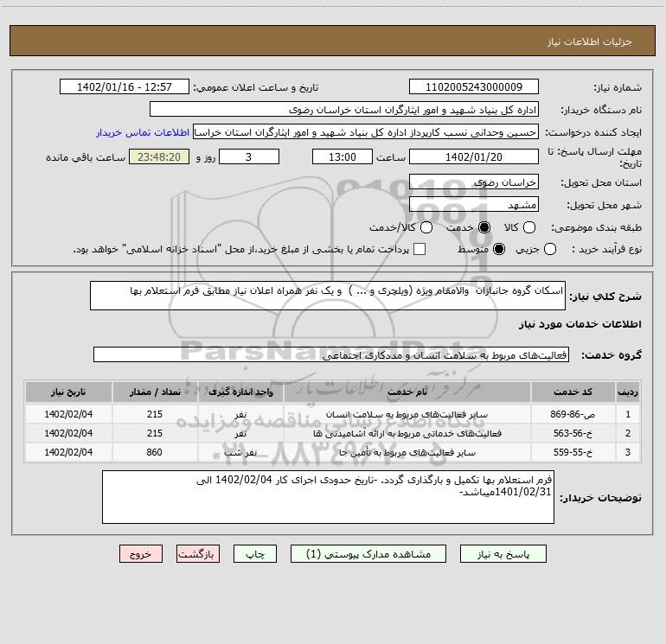
Task: Click the buyer notes text area
Action: point(328,497)
